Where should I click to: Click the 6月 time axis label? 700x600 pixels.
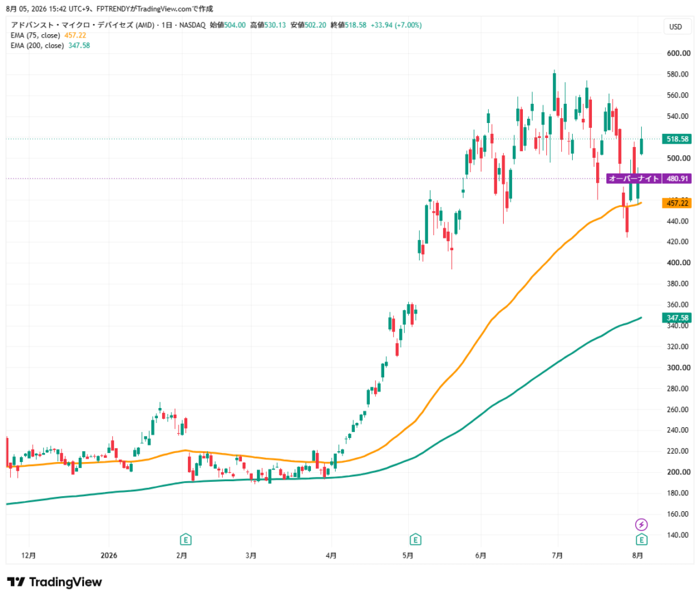click(481, 556)
